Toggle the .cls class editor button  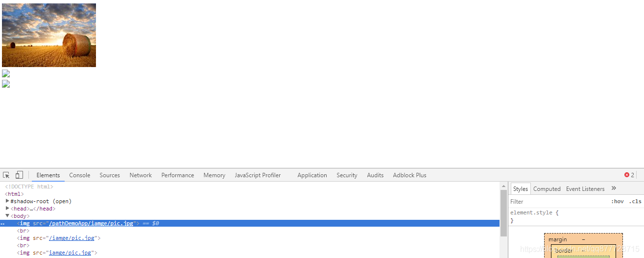[635, 201]
